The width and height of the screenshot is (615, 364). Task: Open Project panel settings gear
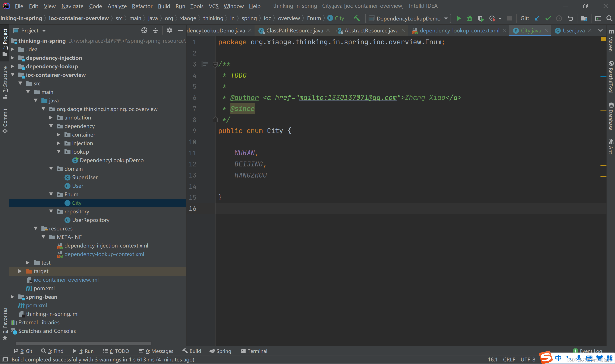[169, 31]
